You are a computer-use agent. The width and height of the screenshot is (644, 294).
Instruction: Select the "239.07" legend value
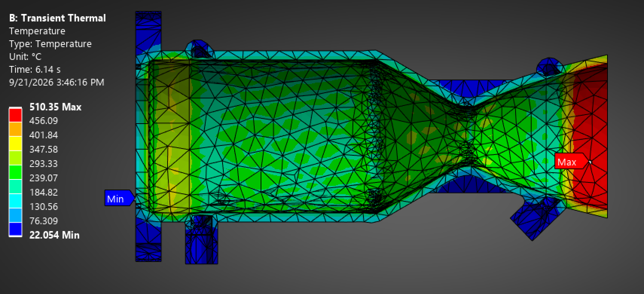(44, 178)
